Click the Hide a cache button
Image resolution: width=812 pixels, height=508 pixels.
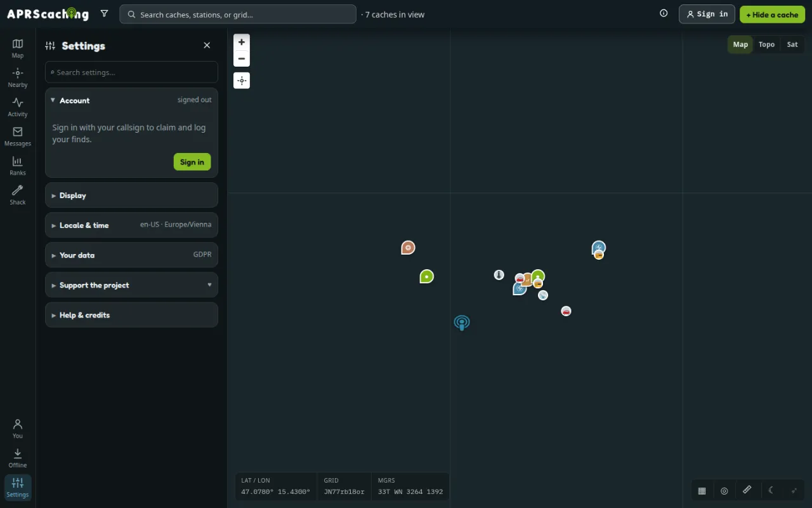[772, 14]
